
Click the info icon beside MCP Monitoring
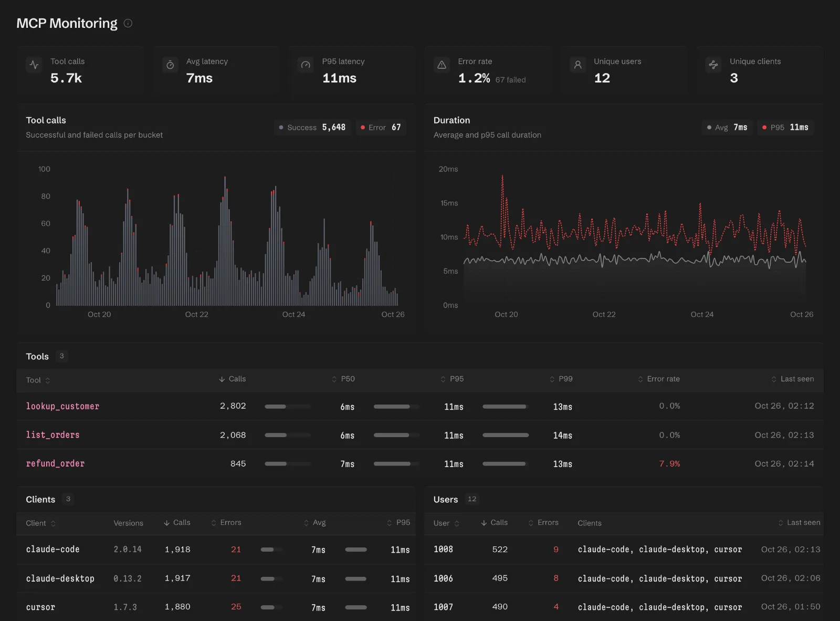pyautogui.click(x=128, y=23)
